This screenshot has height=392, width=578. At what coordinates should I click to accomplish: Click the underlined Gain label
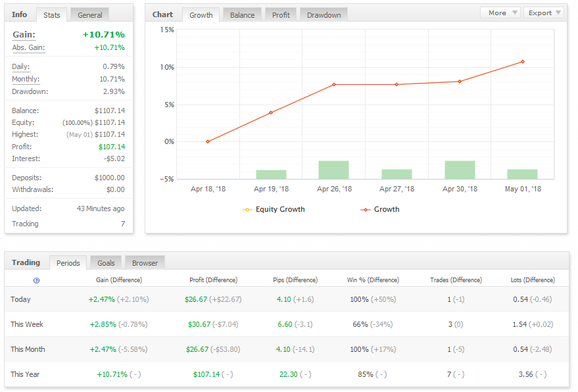(x=24, y=35)
